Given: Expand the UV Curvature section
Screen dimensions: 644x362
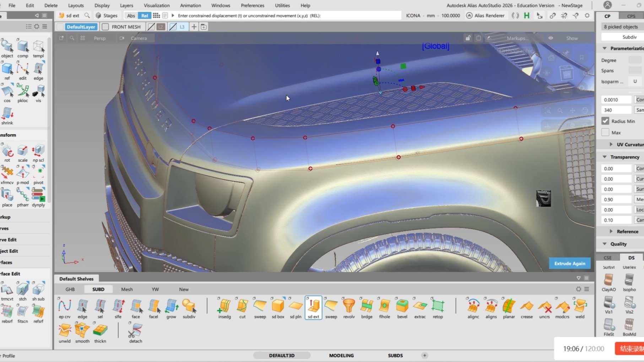Looking at the screenshot, I should tap(611, 145).
